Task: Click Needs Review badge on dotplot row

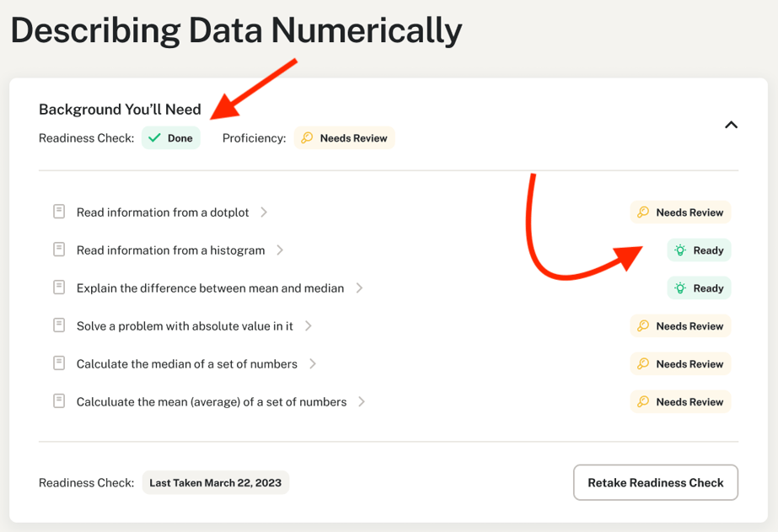Action: [x=680, y=212]
